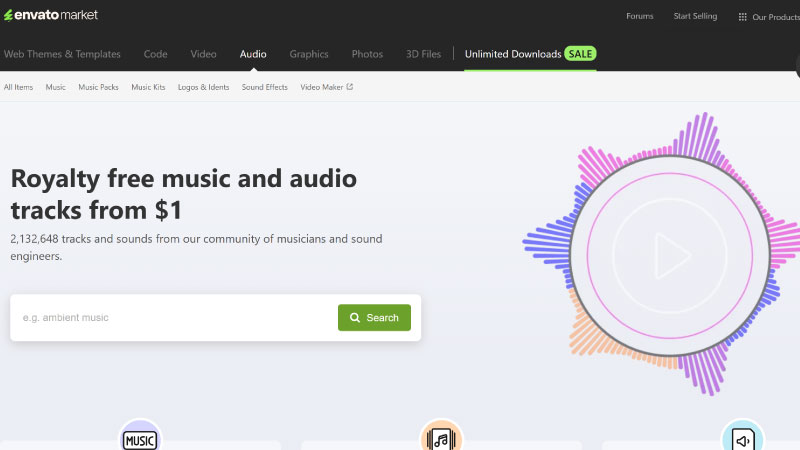Open the 3D Files menu
This screenshot has height=450, width=800.
click(x=423, y=54)
